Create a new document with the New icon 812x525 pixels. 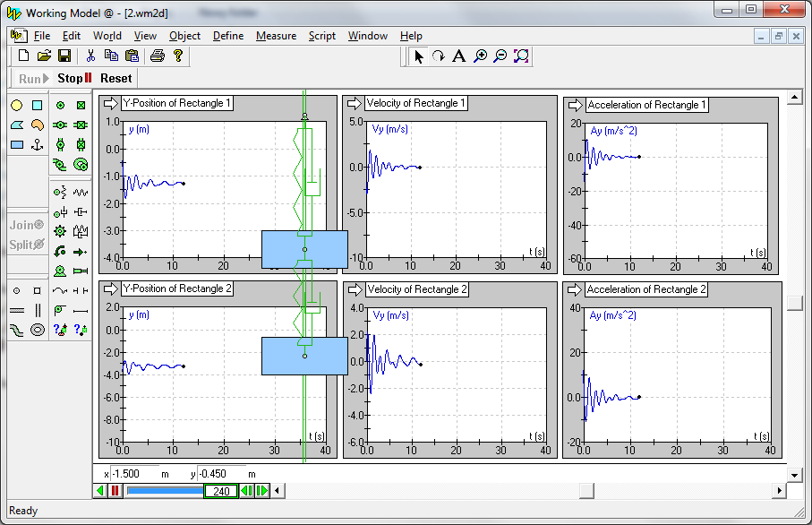pos(23,56)
